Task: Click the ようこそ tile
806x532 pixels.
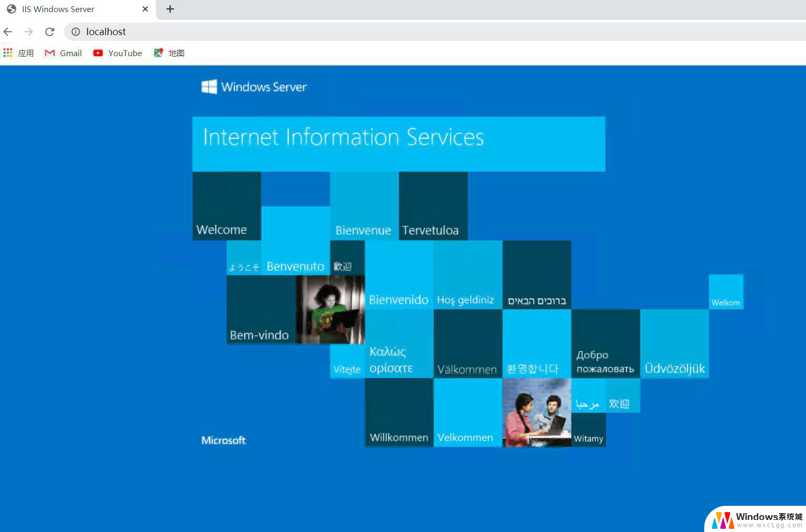Action: (x=244, y=257)
